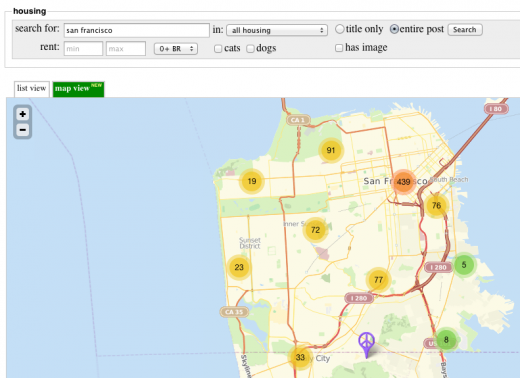Open the all housing category dropdown
520x378 pixels.
(277, 30)
